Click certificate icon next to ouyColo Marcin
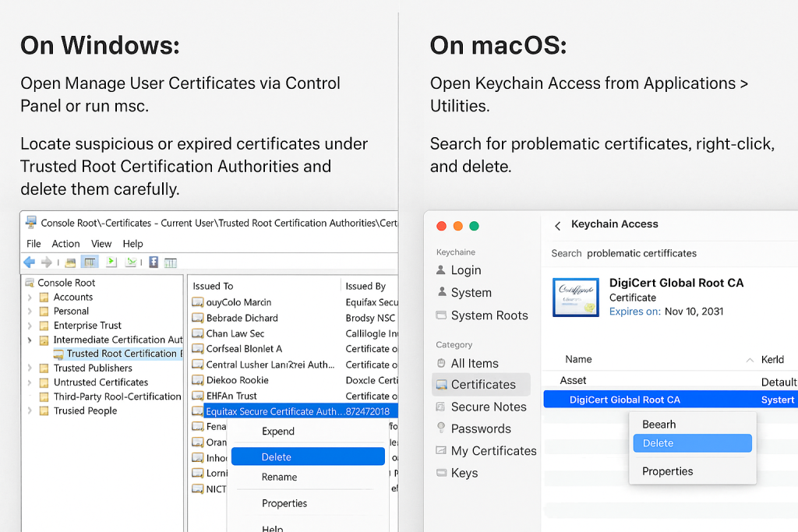 coord(197,302)
